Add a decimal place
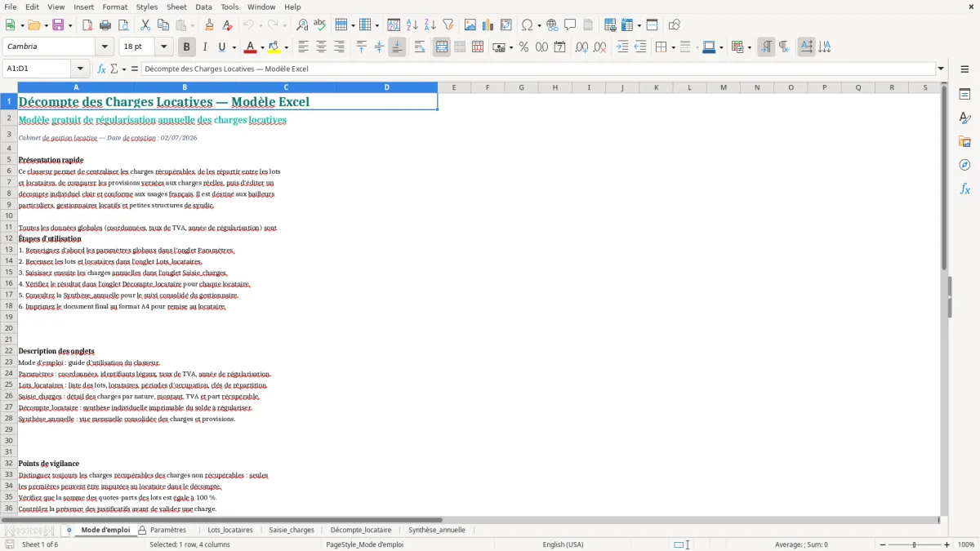This screenshot has height=551, width=980. 581,47
